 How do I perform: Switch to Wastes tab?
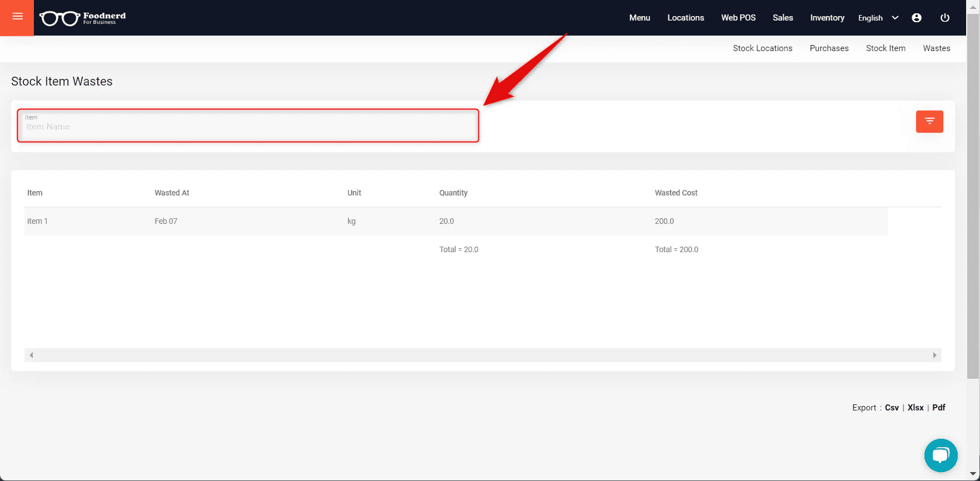pos(937,48)
